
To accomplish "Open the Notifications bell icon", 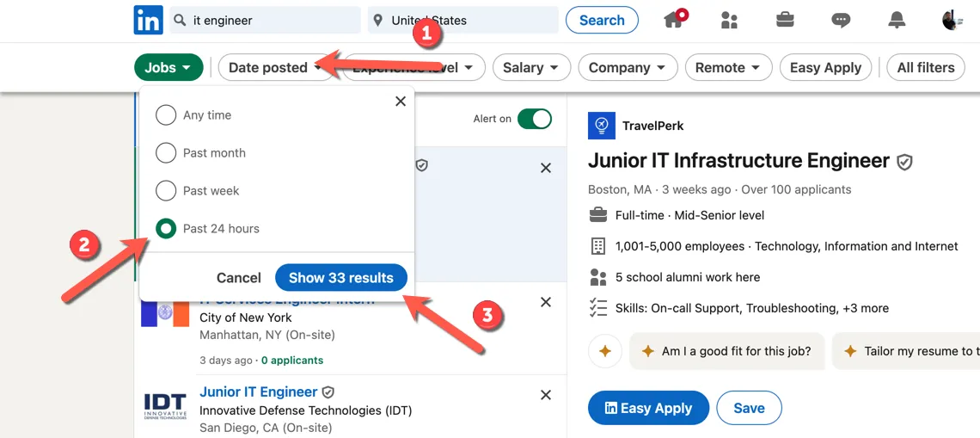I will pyautogui.click(x=897, y=20).
